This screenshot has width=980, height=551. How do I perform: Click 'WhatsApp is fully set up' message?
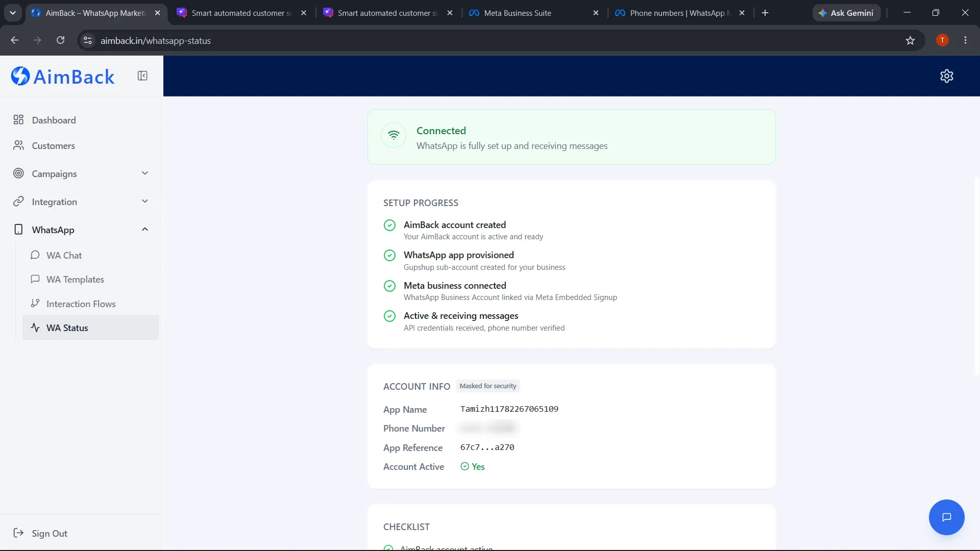tap(512, 146)
